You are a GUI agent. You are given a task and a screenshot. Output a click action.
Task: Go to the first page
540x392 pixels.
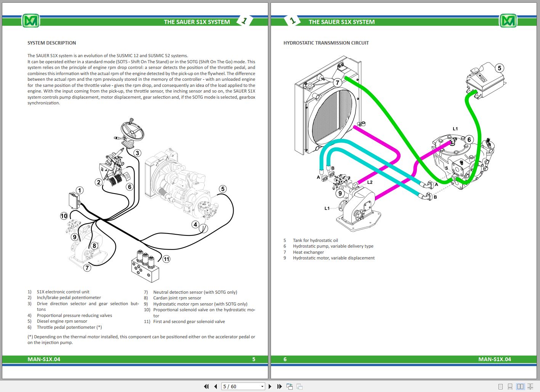(x=206, y=386)
